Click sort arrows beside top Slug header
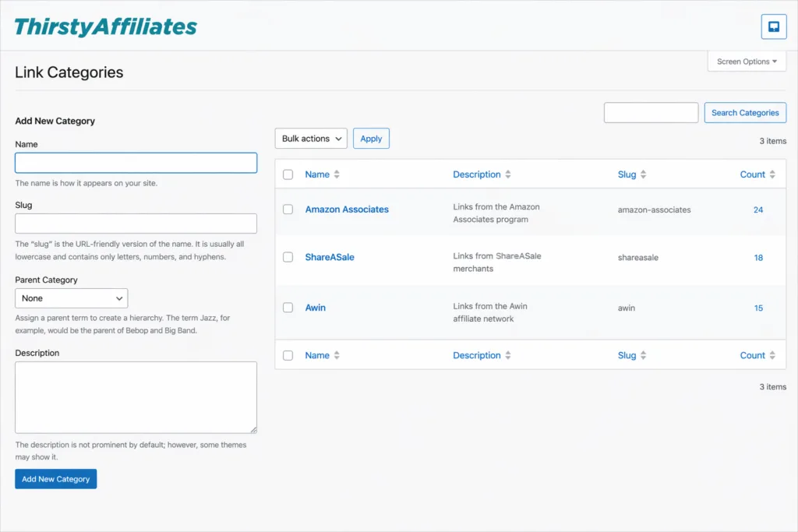 coord(643,174)
